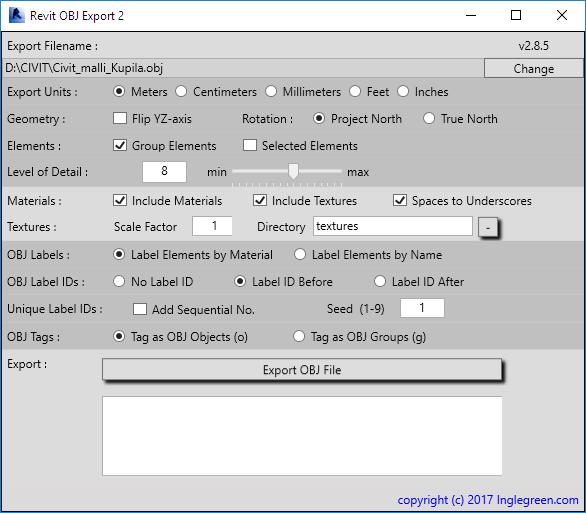This screenshot has width=586, height=513.
Task: Select Label Elements by Material
Action: pyautogui.click(x=119, y=254)
